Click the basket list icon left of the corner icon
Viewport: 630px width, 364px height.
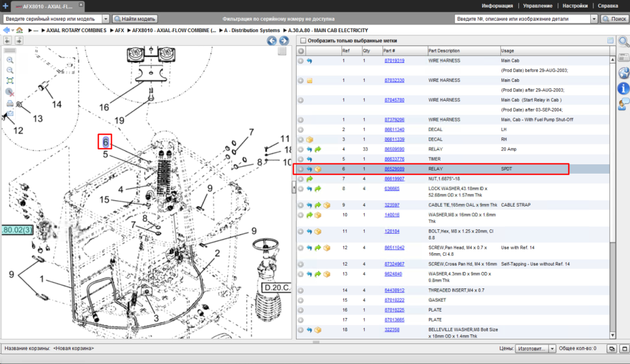(x=612, y=349)
